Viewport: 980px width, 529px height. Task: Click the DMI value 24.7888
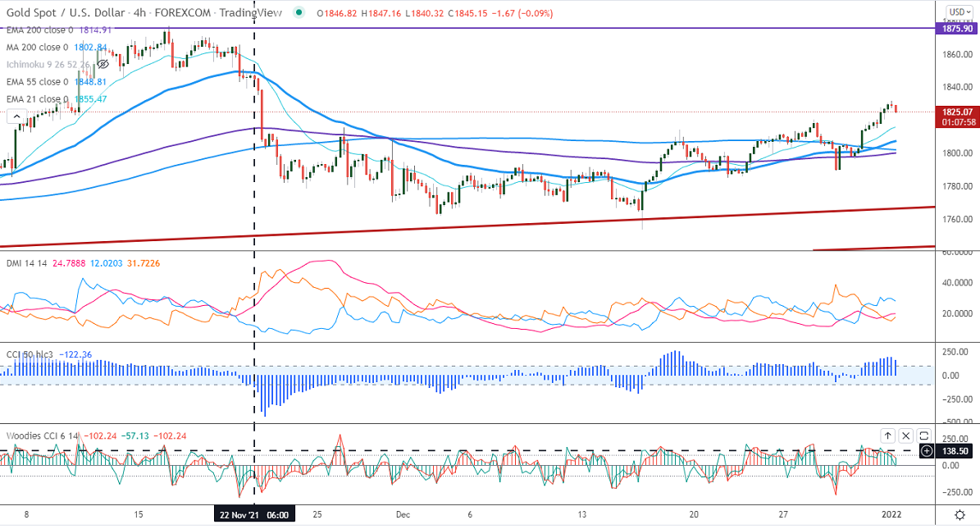pos(69,263)
